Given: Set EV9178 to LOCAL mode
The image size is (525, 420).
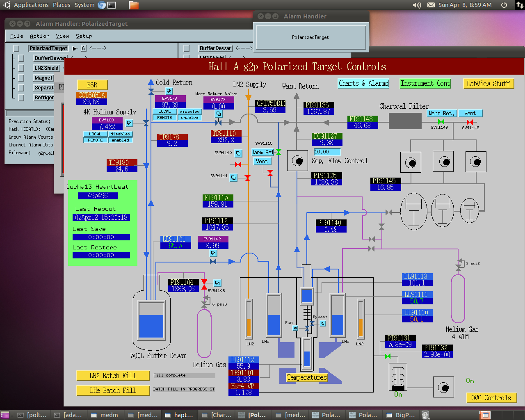Looking at the screenshot, I should (x=164, y=112).
